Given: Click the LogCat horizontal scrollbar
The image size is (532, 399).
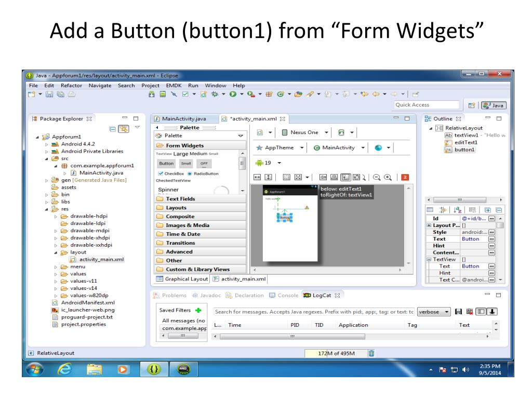Looking at the screenshot, I should coord(292,337).
